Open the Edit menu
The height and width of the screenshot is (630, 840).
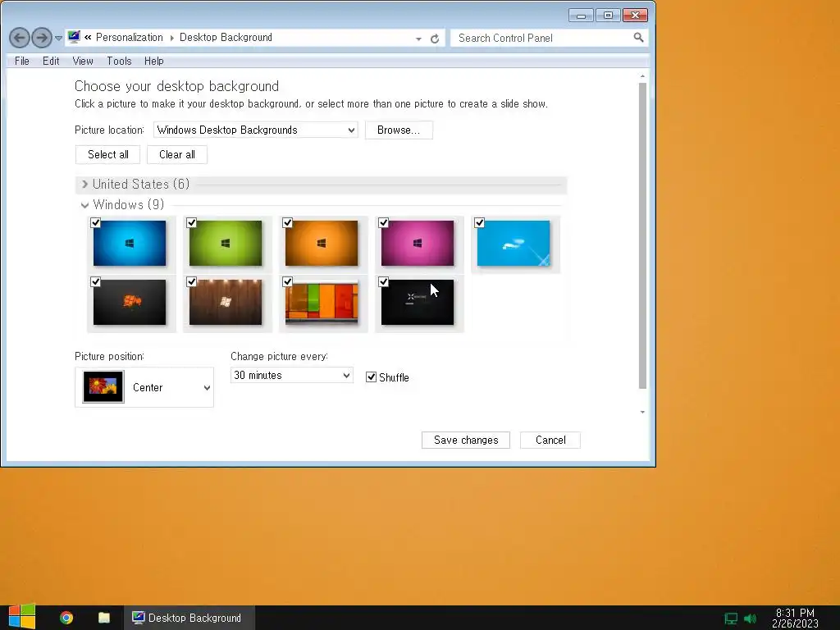(x=51, y=61)
